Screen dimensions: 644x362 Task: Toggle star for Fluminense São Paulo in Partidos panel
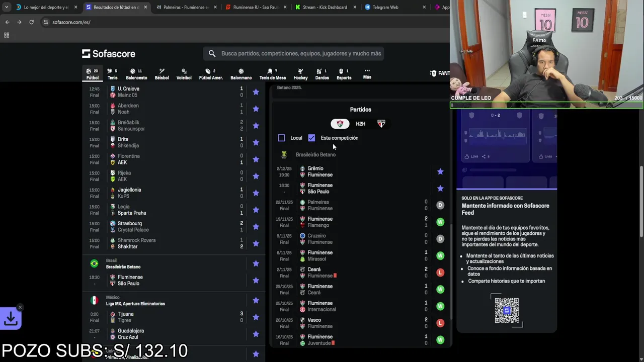[440, 189]
